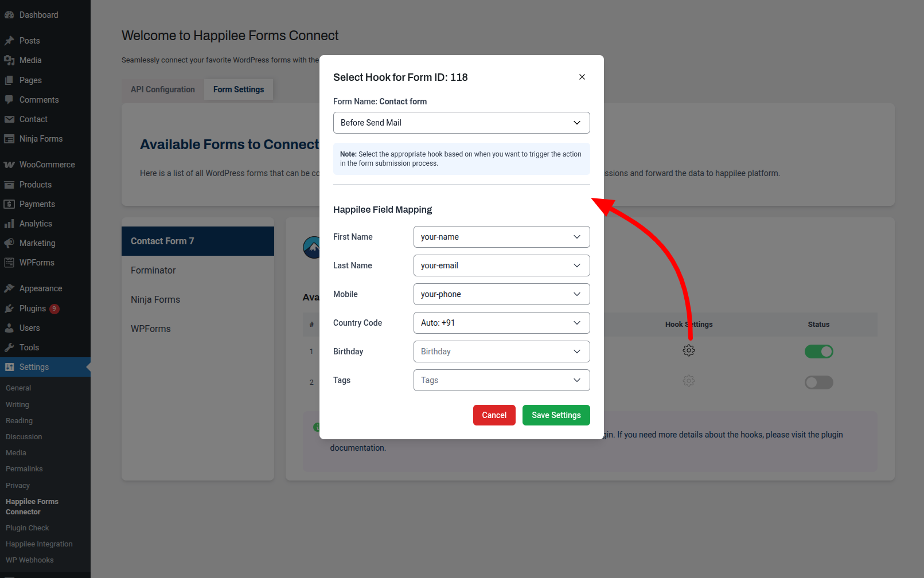The image size is (924, 578).
Task: Close the Select Hook dialog
Action: click(x=582, y=77)
